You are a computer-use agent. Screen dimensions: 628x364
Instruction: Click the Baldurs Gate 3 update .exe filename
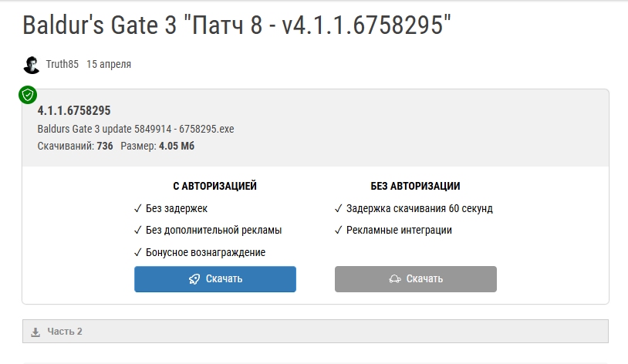[135, 129]
